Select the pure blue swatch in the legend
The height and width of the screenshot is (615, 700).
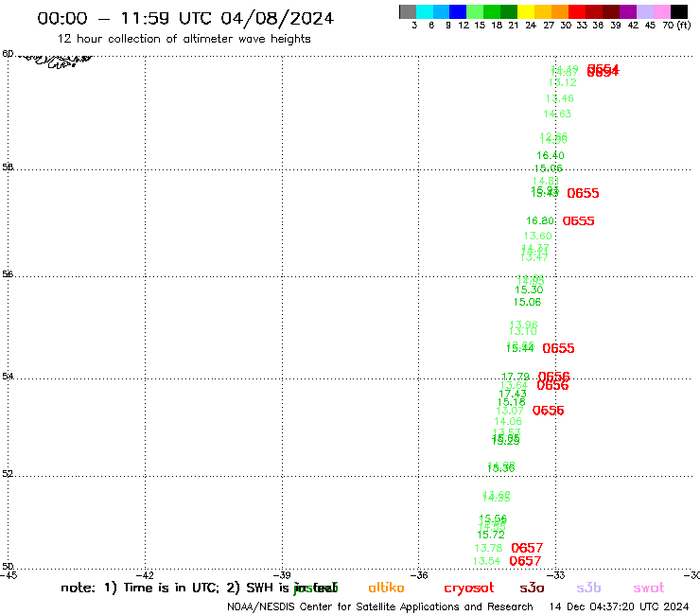coord(458,11)
